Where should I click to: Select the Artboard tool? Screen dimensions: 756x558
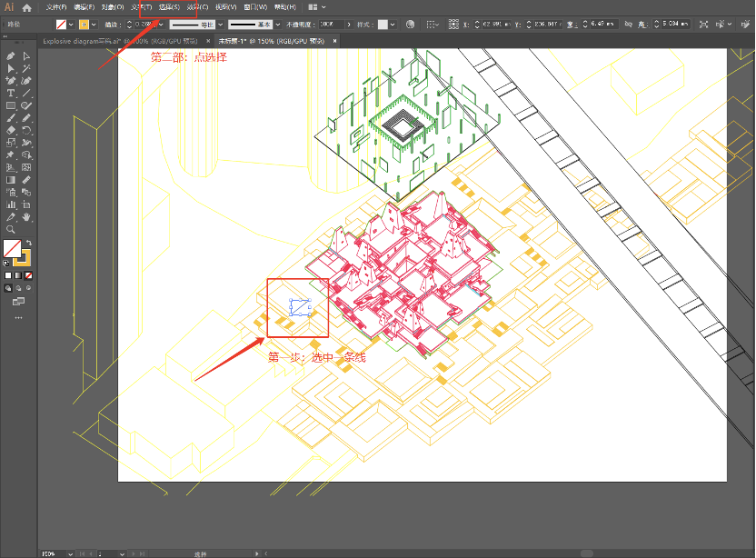[26, 205]
